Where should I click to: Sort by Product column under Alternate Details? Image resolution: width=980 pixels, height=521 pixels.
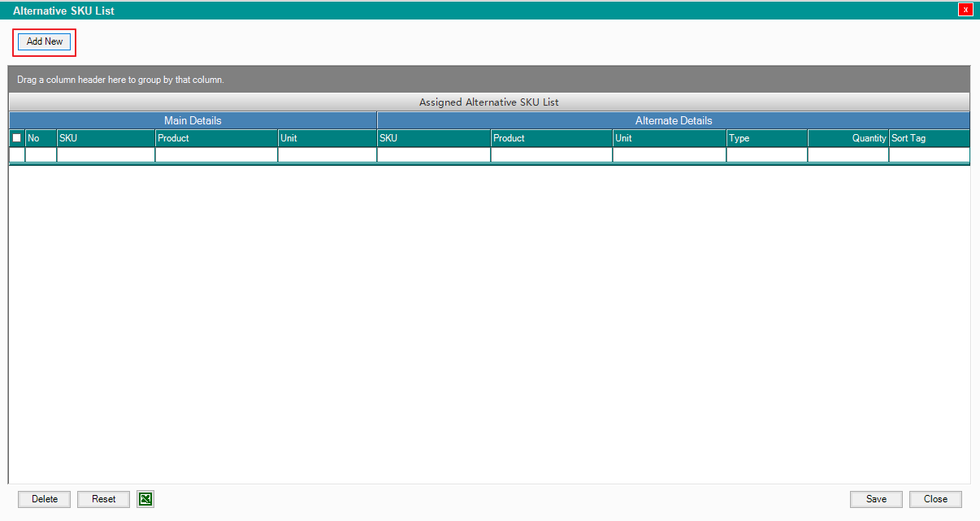(x=552, y=138)
